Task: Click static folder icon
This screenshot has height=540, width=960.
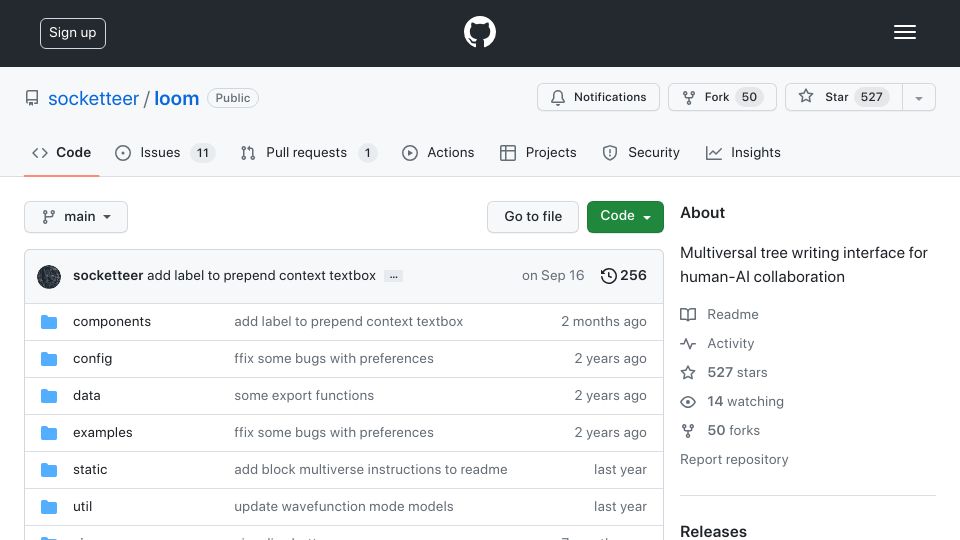Action: [49, 470]
